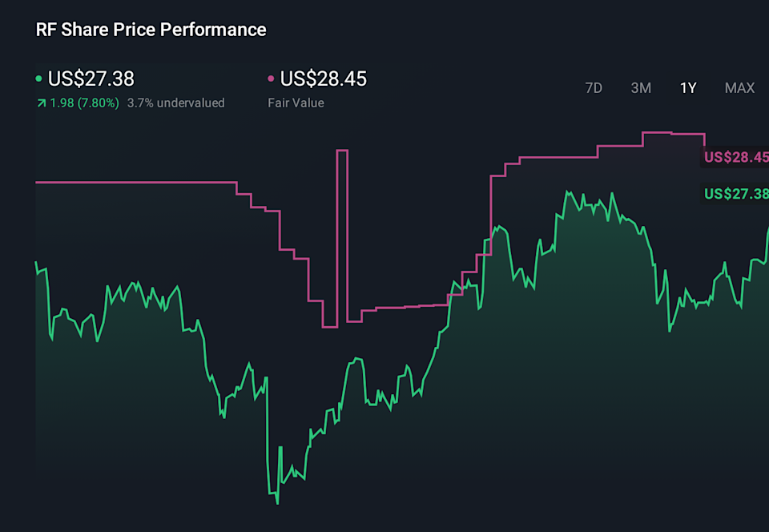Click the highest peak of the green price line
Image resolution: width=769 pixels, height=532 pixels.
(x=568, y=192)
